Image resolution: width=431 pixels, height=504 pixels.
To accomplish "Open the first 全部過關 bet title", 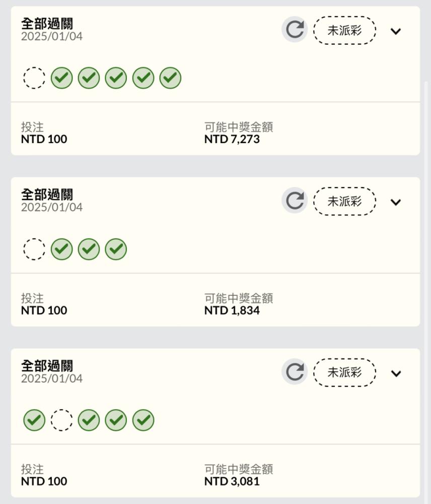I will [x=47, y=24].
